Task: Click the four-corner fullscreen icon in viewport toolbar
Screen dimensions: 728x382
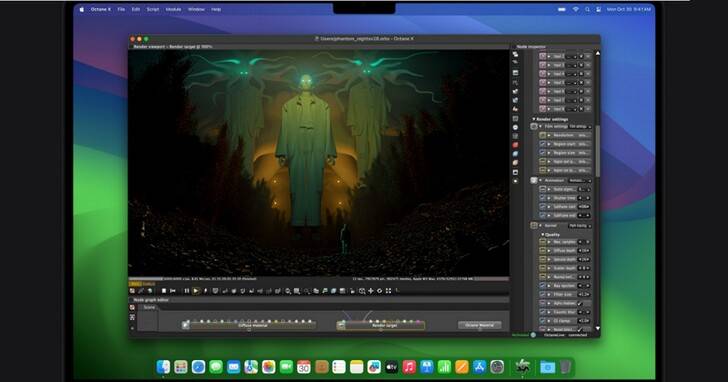Action: (x=388, y=291)
